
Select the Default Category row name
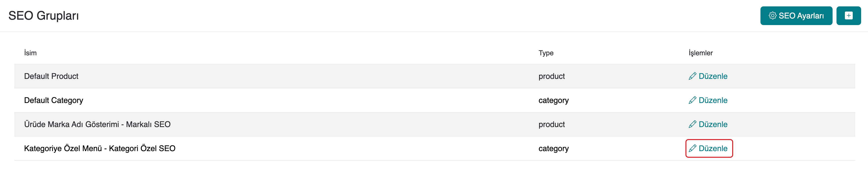54,100
